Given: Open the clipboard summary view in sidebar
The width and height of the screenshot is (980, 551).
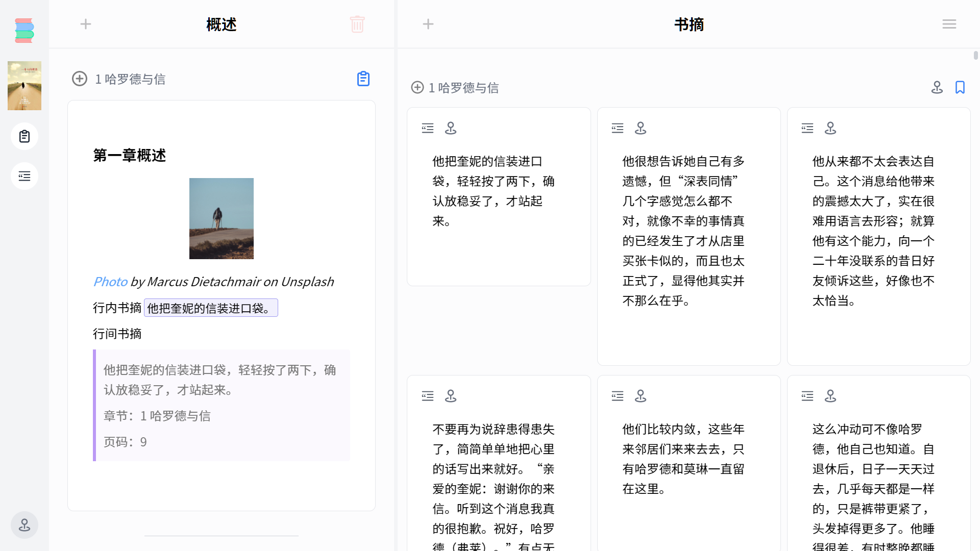Looking at the screenshot, I should [24, 136].
